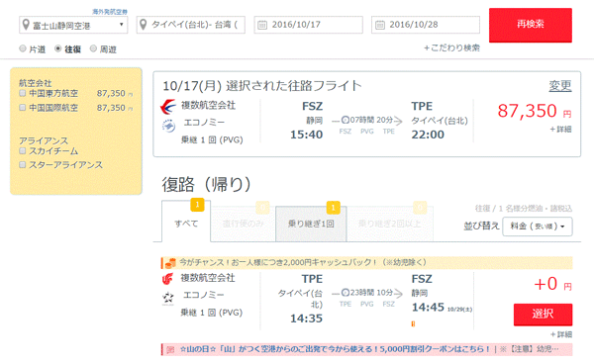
Task: Open the 2,000円キャッシュバック promotion banner
Action: tap(366, 262)
